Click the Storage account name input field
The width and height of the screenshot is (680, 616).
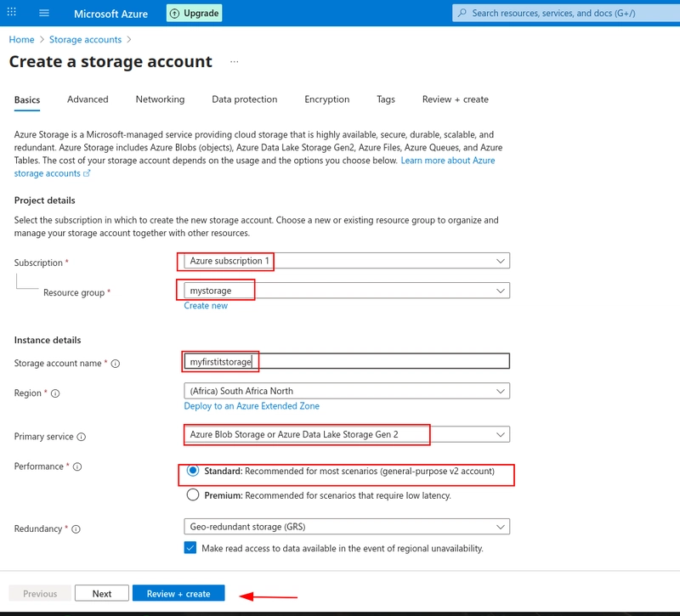[347, 361]
